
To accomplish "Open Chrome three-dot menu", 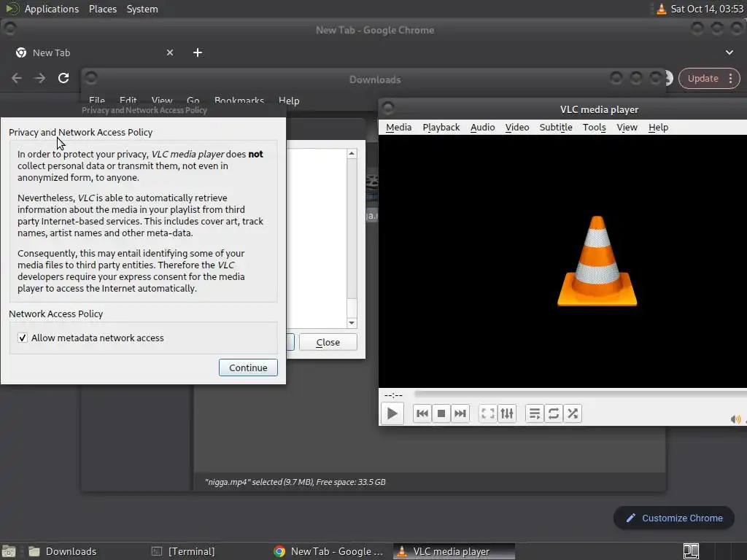I will 731,79.
